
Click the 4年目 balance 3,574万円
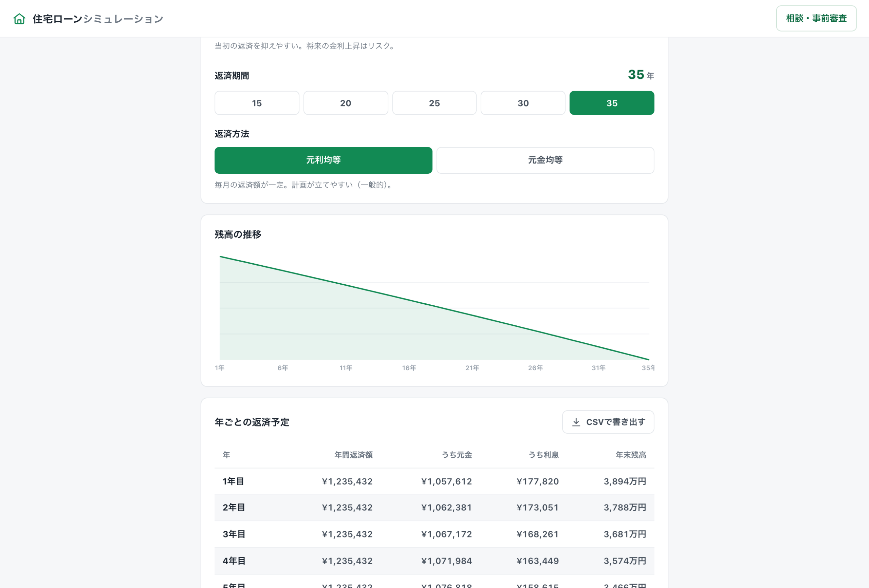click(625, 561)
